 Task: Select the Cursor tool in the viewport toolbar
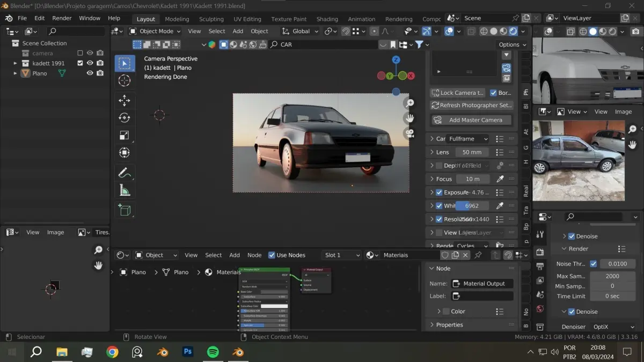point(125,81)
